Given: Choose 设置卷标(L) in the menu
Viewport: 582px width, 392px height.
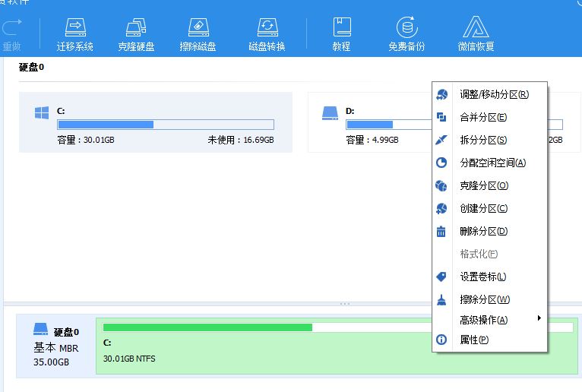Looking at the screenshot, I should click(x=489, y=277).
